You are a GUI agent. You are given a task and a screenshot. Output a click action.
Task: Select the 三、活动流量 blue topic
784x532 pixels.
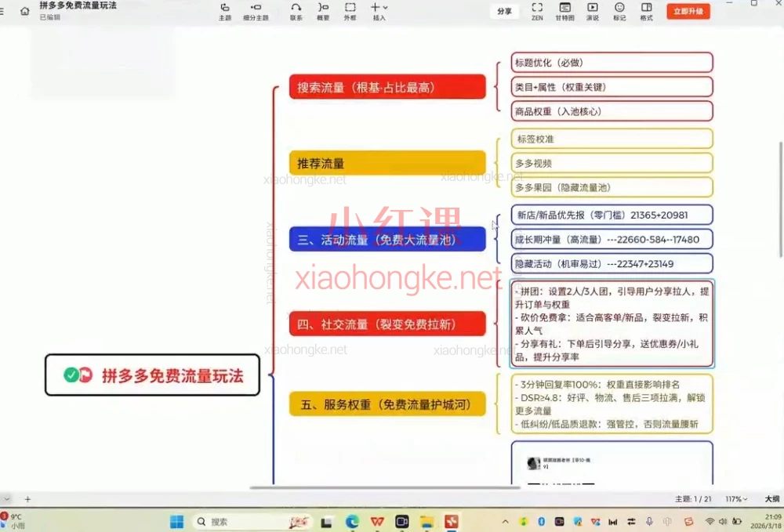(387, 239)
